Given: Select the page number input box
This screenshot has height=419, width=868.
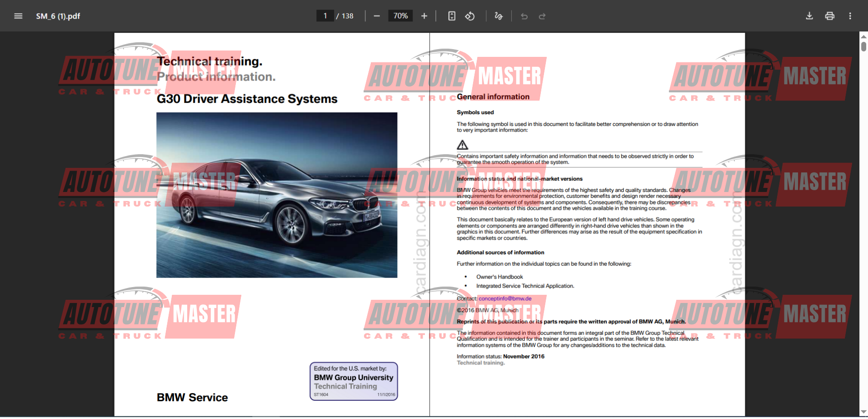Looking at the screenshot, I should [325, 15].
